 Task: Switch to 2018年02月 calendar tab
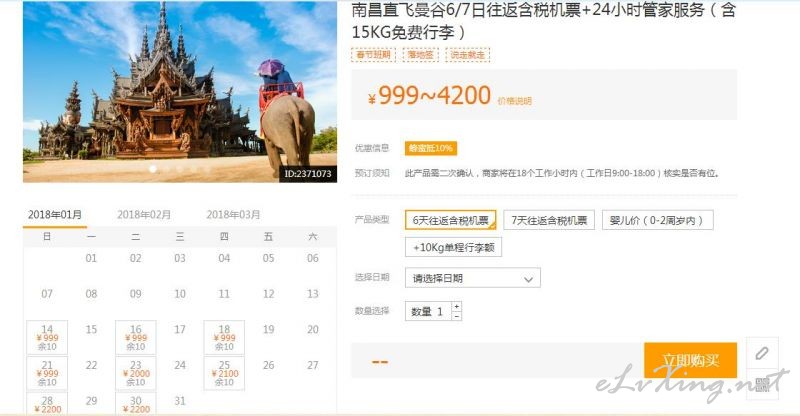(144, 215)
